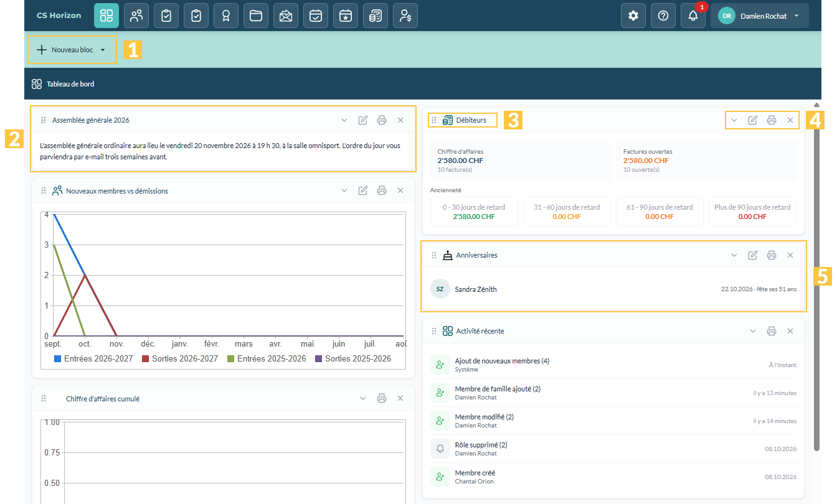Open the settings gear

click(x=633, y=16)
